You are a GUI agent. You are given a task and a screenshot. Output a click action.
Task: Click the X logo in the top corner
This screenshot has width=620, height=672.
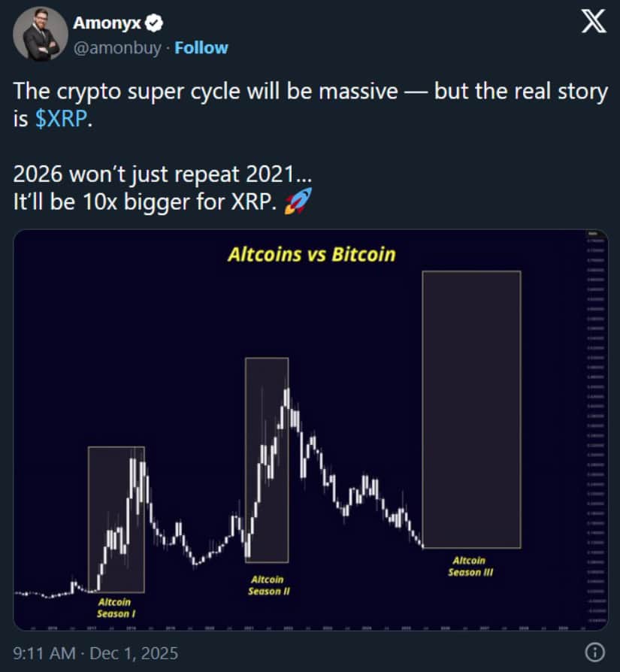click(593, 22)
